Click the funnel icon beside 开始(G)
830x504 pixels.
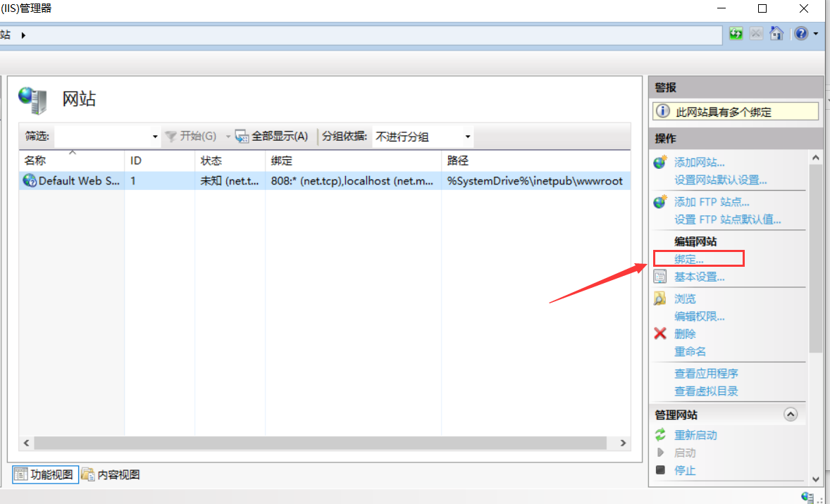[171, 136]
